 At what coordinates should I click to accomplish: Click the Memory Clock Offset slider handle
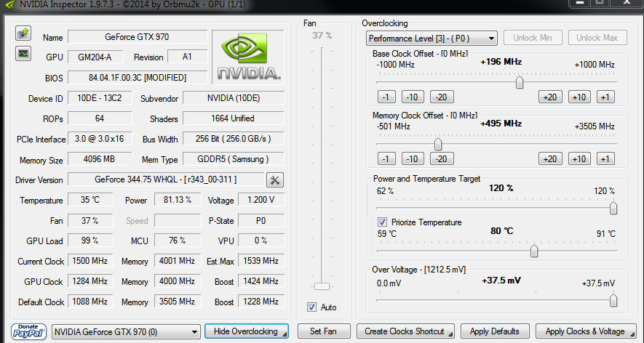[438, 144]
